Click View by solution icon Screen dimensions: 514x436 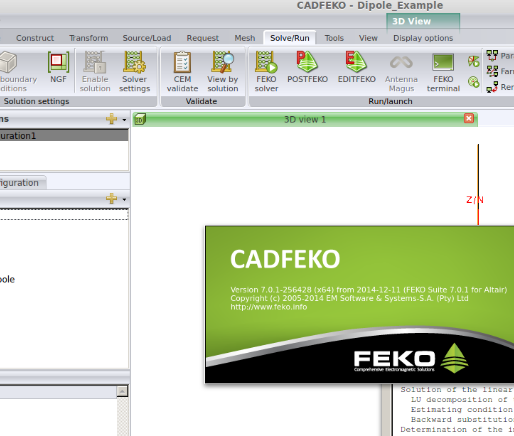click(223, 71)
